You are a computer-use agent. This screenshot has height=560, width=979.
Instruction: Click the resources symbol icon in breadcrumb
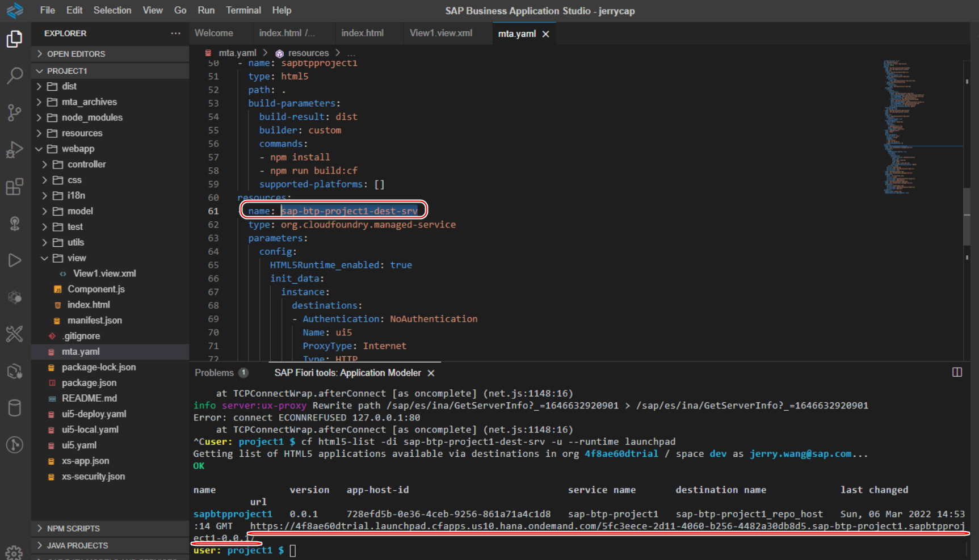pos(279,53)
